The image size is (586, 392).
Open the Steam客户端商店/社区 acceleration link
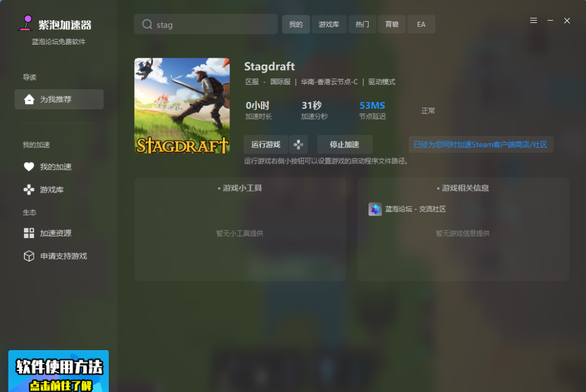(481, 145)
